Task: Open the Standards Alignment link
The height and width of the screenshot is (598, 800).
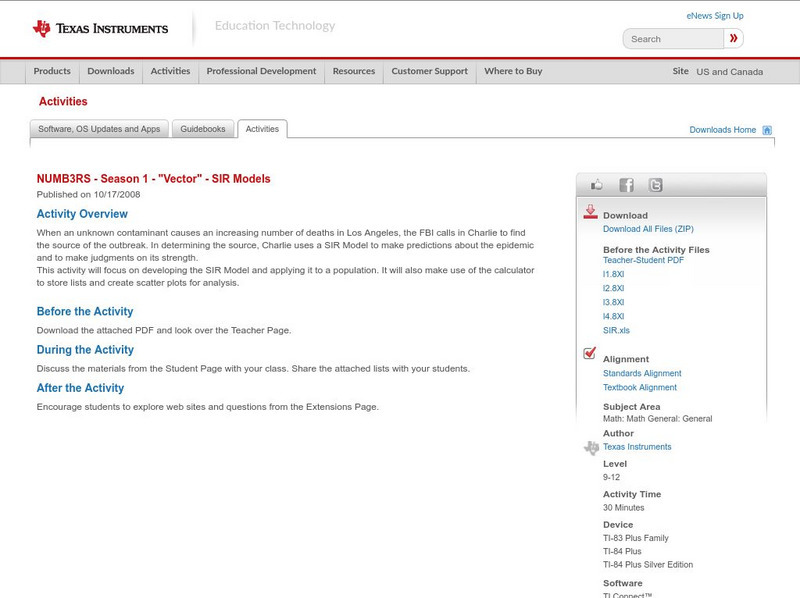Action: [x=642, y=373]
